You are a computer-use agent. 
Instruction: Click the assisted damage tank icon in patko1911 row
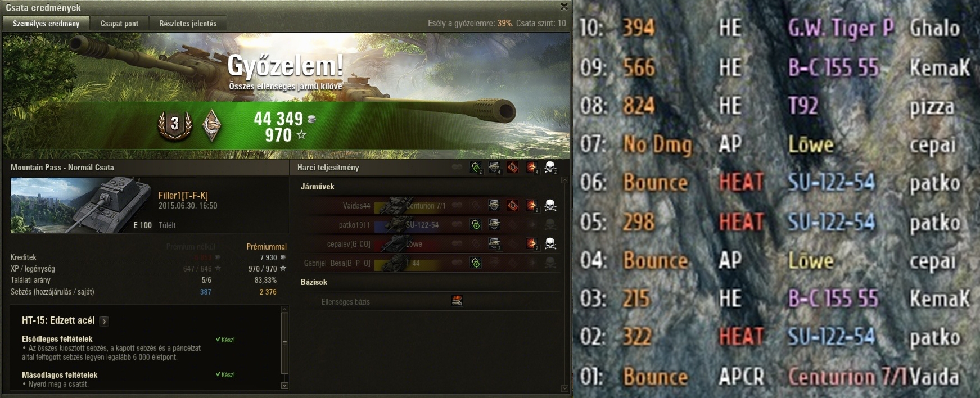[494, 225]
